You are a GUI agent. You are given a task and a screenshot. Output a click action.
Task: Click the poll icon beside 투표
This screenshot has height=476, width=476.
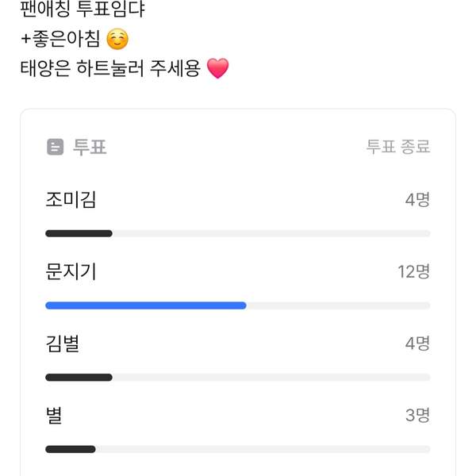[55, 148]
